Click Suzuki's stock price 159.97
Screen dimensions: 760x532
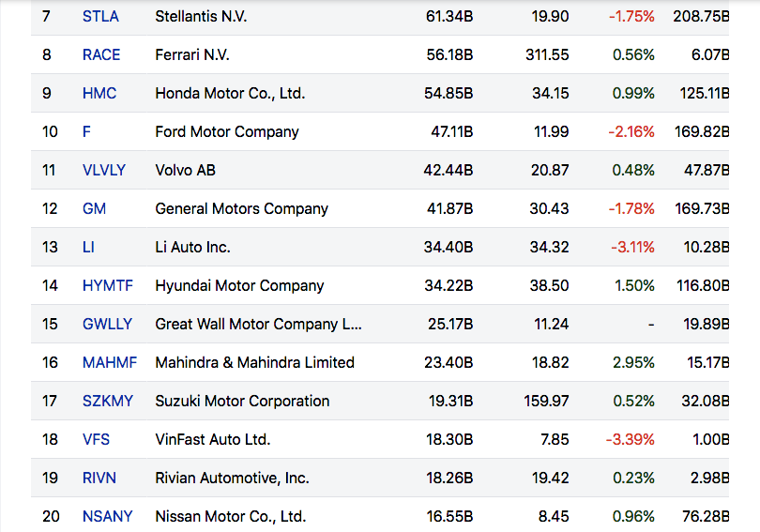(x=546, y=402)
